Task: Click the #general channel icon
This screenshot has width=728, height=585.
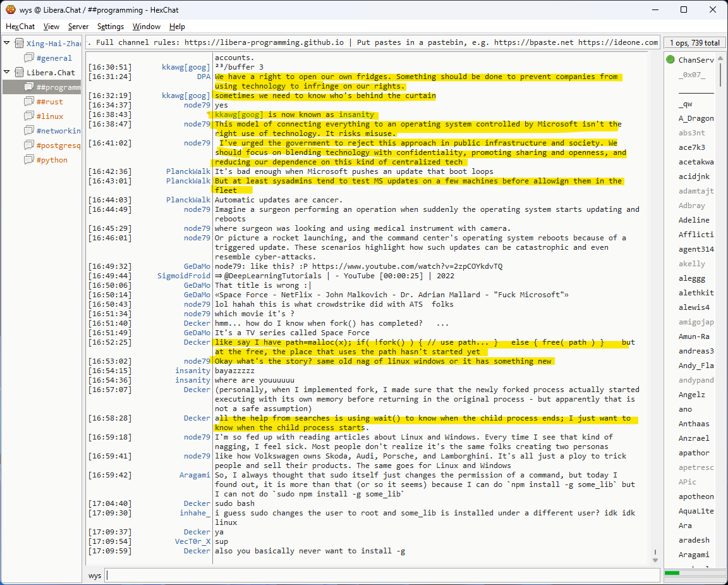Action: click(x=29, y=58)
